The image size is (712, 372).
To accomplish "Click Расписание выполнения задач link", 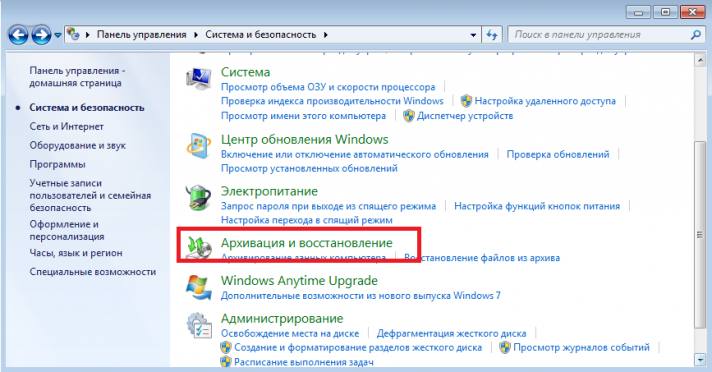I will pyautogui.click(x=304, y=362).
